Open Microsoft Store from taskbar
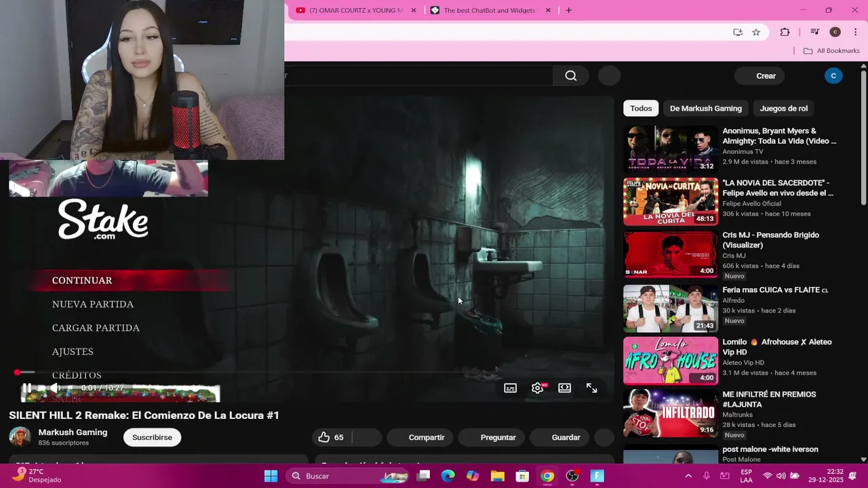 (522, 476)
